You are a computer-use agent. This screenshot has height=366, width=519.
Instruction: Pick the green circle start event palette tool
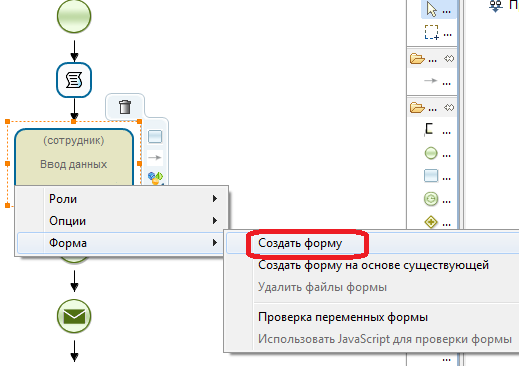431,153
